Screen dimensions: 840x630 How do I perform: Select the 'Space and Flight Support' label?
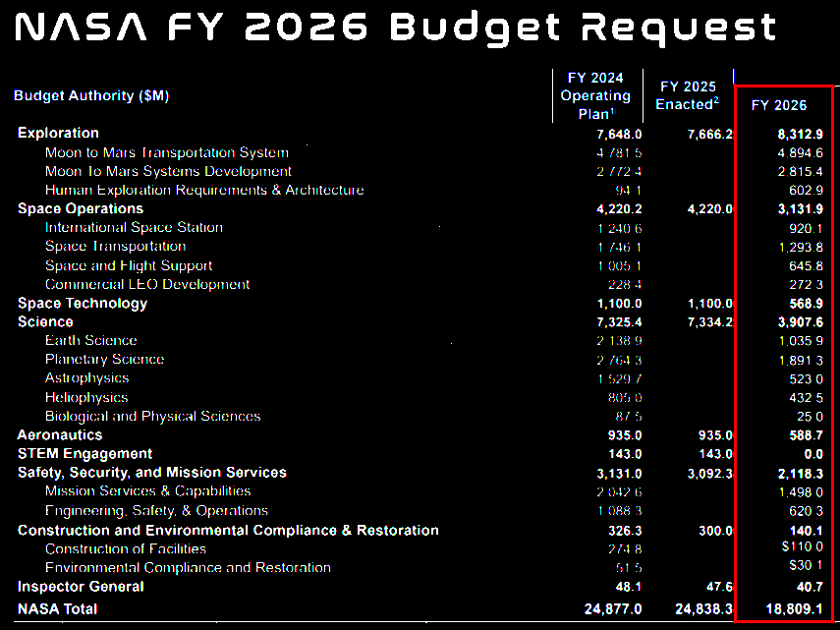[129, 265]
